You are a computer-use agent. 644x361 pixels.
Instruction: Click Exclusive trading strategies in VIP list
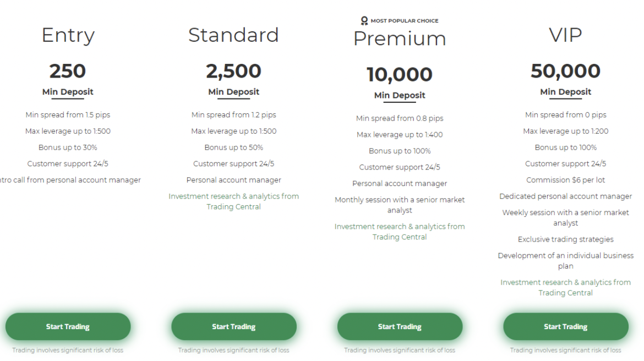(x=565, y=239)
